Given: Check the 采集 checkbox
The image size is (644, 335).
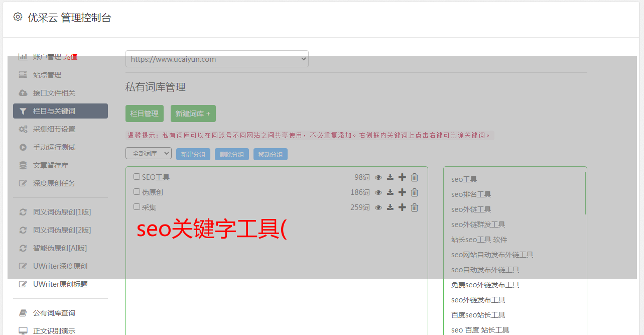Looking at the screenshot, I should (137, 207).
